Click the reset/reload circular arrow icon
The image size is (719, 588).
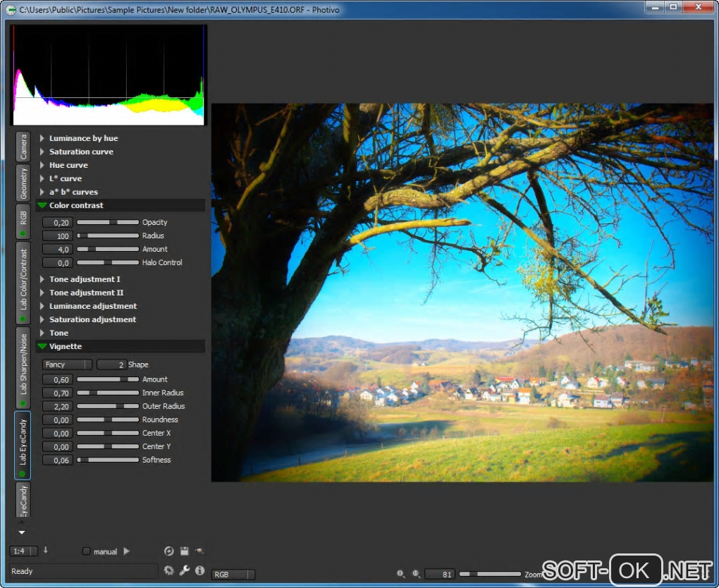pos(168,551)
